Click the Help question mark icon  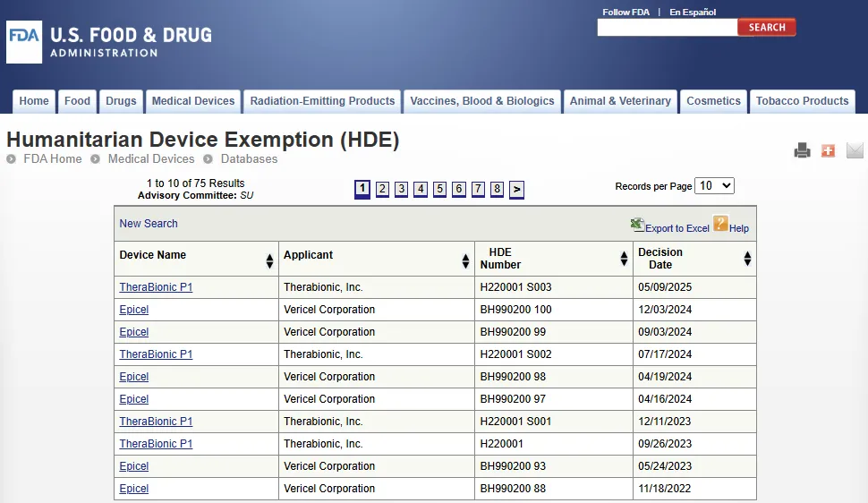pos(720,223)
